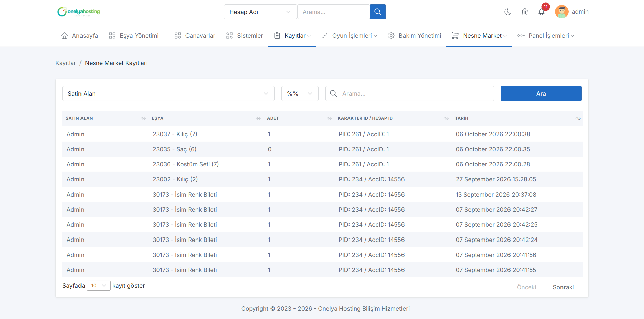644x319 pixels.
Task: Open the %% match type dropdown
Action: pyautogui.click(x=300, y=93)
